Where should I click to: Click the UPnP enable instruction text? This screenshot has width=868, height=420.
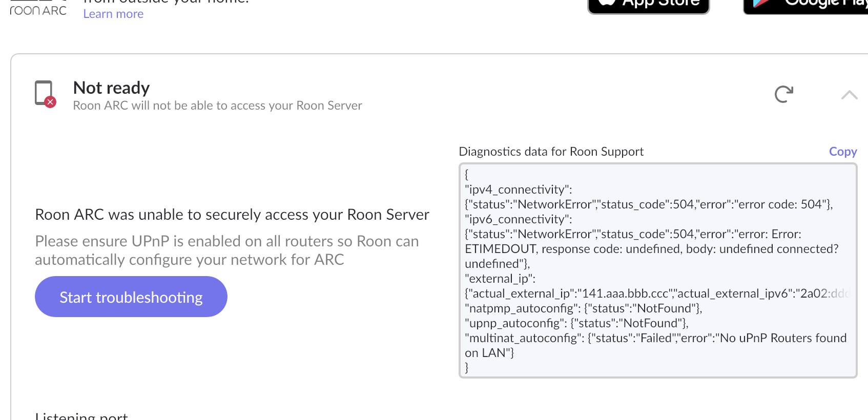pos(226,250)
